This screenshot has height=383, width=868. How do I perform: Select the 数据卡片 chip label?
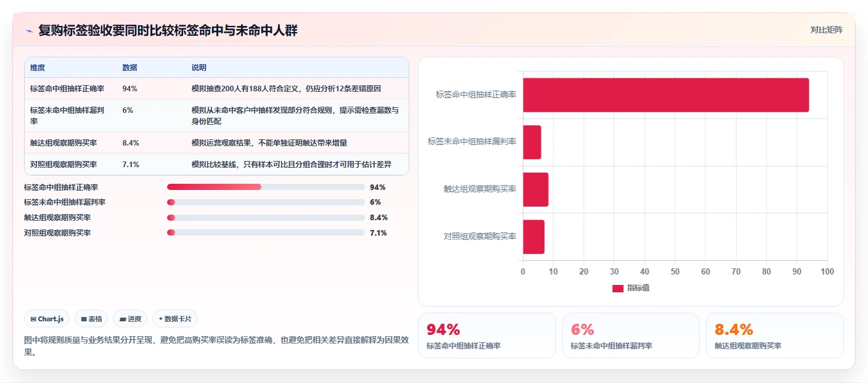tap(178, 319)
